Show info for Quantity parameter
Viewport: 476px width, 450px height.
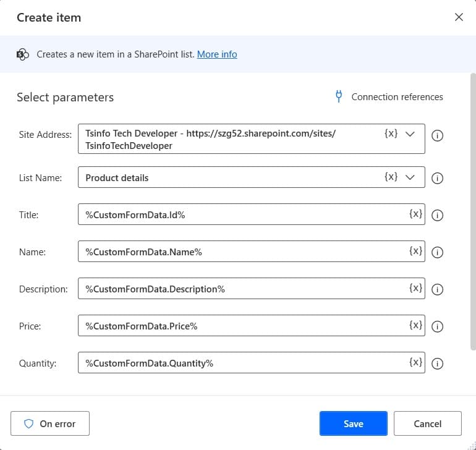click(x=437, y=363)
